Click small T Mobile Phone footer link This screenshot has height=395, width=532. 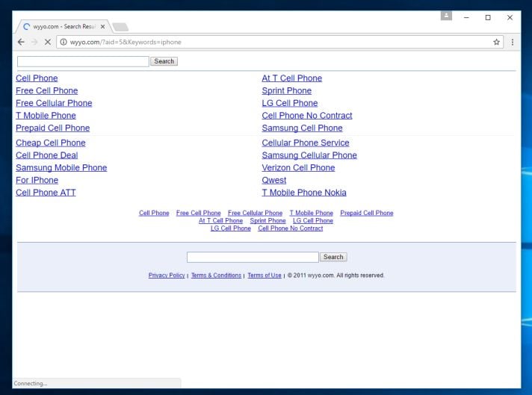[x=311, y=213]
